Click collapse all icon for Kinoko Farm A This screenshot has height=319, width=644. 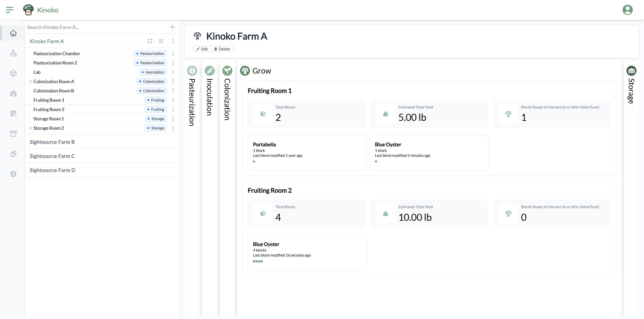[x=161, y=41]
